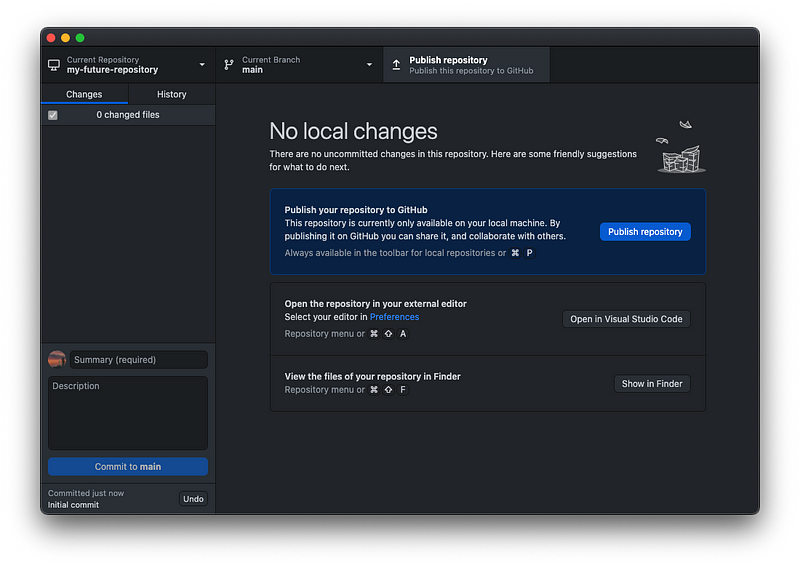The width and height of the screenshot is (800, 568).
Task: Click the user avatar next to Summary field
Action: click(x=57, y=359)
